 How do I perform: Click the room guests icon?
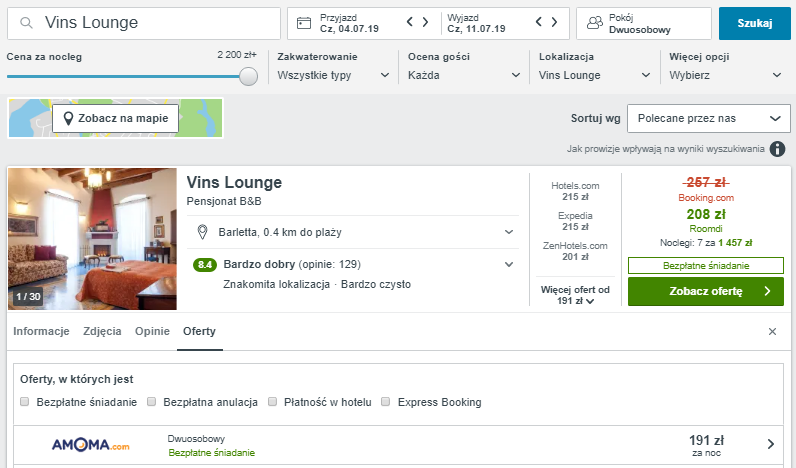pos(594,23)
